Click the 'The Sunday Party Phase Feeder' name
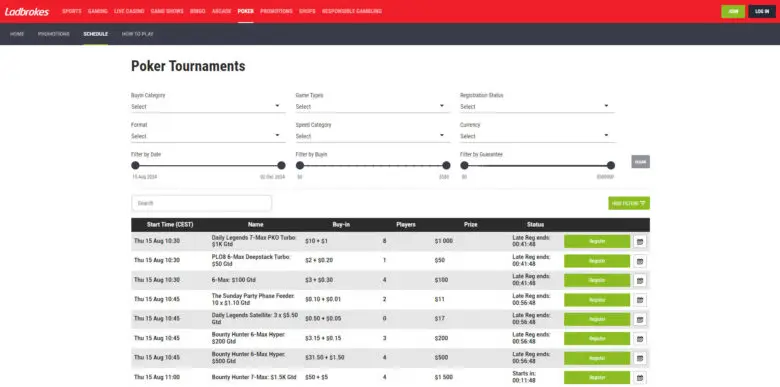Viewport: 780px width, 387px height. tap(253, 300)
